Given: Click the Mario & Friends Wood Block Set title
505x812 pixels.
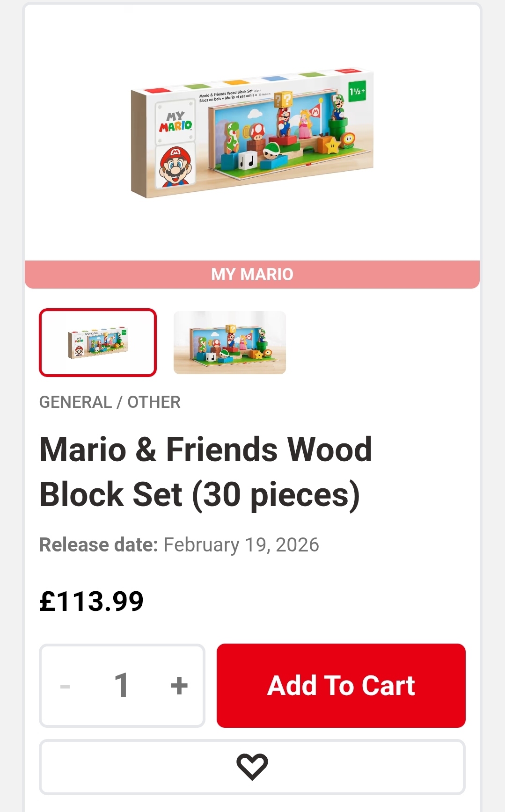Looking at the screenshot, I should (206, 471).
